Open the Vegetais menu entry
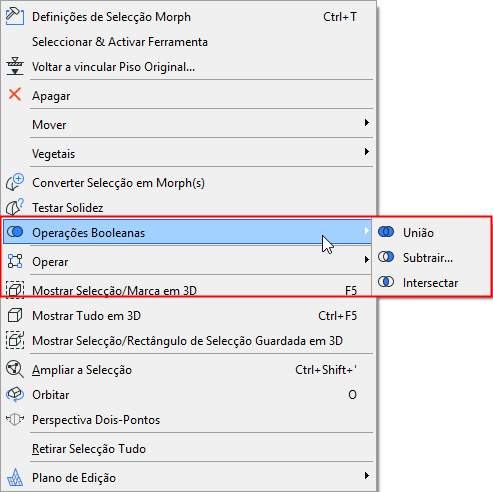Screen dimensions: 493x492 click(188, 154)
